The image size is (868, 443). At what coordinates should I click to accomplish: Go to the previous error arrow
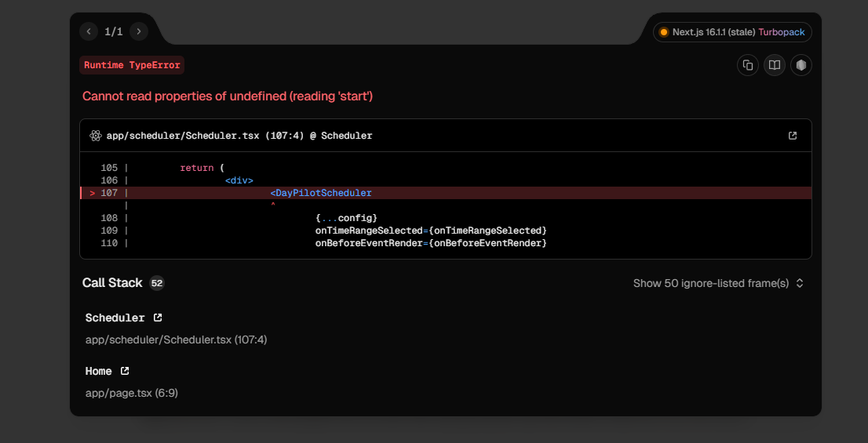pyautogui.click(x=89, y=31)
